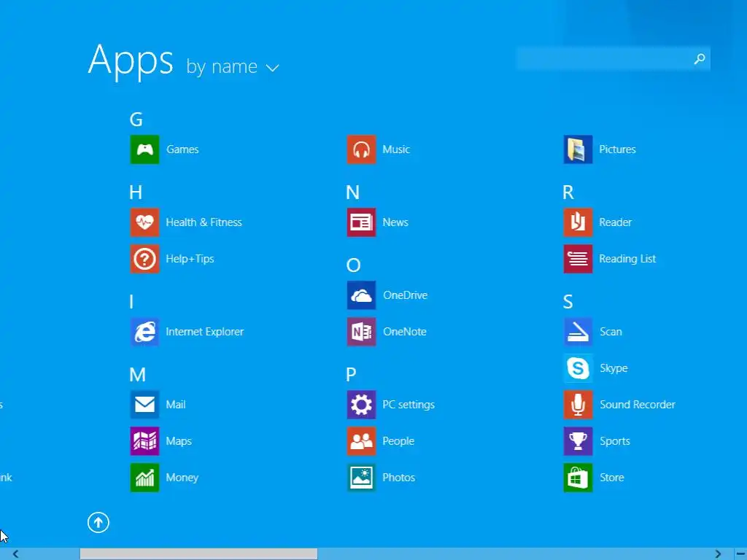Open the Maps app icon
The width and height of the screenshot is (747, 560).
click(145, 441)
